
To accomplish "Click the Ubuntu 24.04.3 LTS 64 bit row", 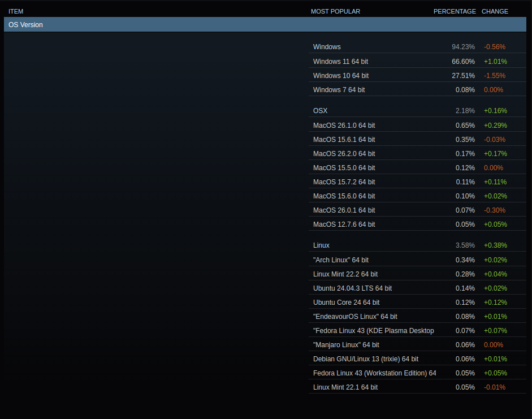I will pos(352,288).
